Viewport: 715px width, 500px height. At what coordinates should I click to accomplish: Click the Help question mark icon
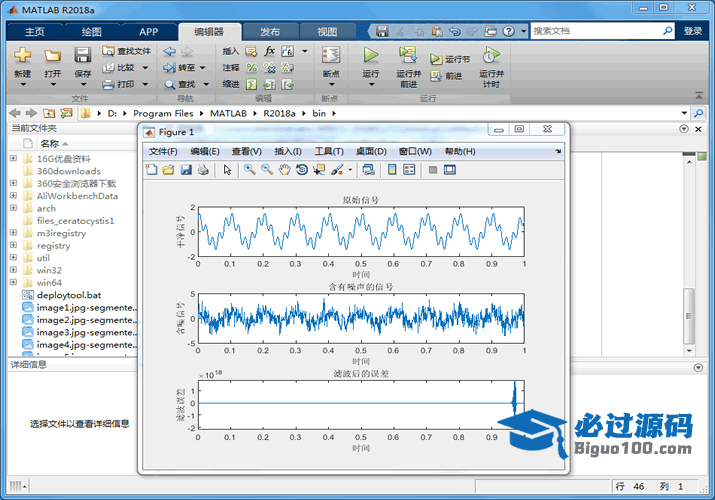click(508, 31)
